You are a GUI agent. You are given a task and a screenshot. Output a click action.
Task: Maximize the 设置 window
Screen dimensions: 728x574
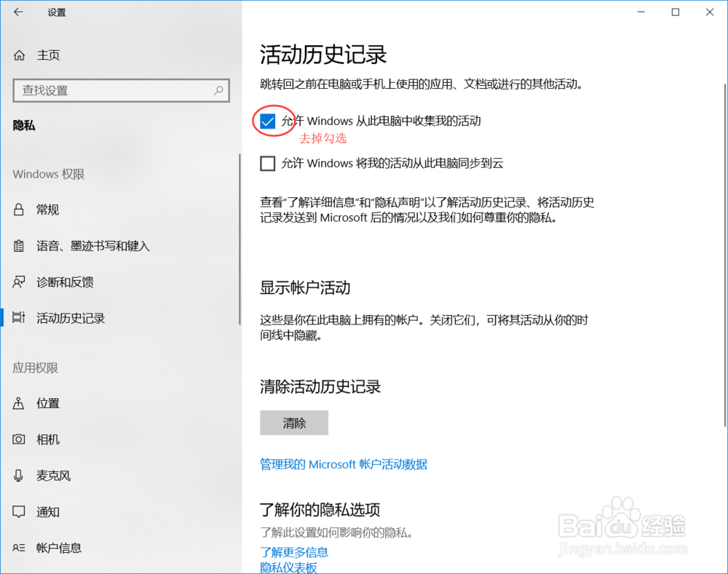click(676, 12)
